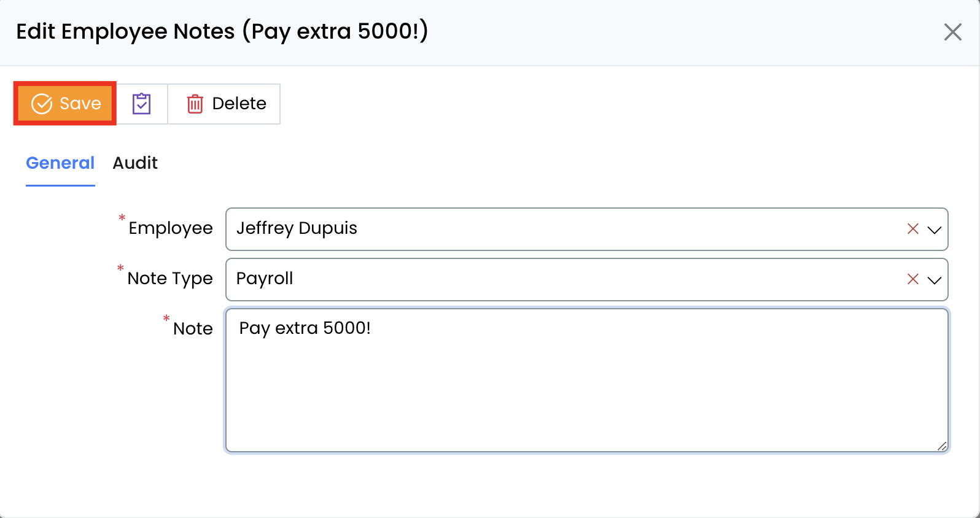
Task: Click the Edit Employee Notes dialog title
Action: [222, 31]
